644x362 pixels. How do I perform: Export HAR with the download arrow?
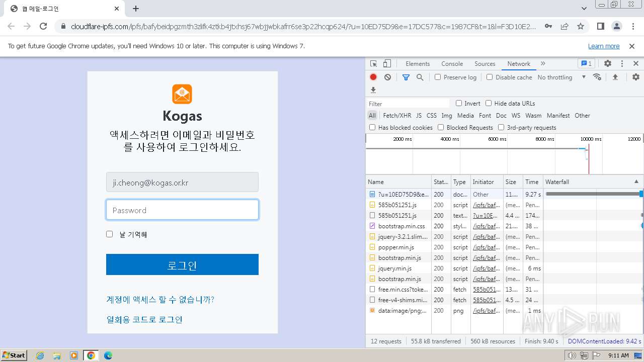373,90
